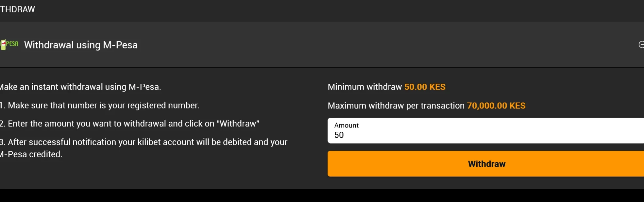The width and height of the screenshot is (644, 205).
Task: Click the "Minimum withdraw" label text
Action: click(x=364, y=87)
